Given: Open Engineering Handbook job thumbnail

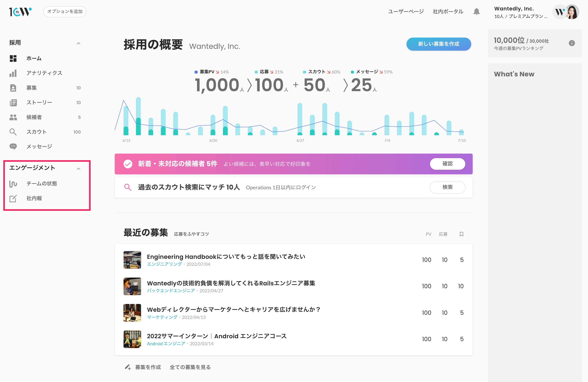Looking at the screenshot, I should click(132, 260).
